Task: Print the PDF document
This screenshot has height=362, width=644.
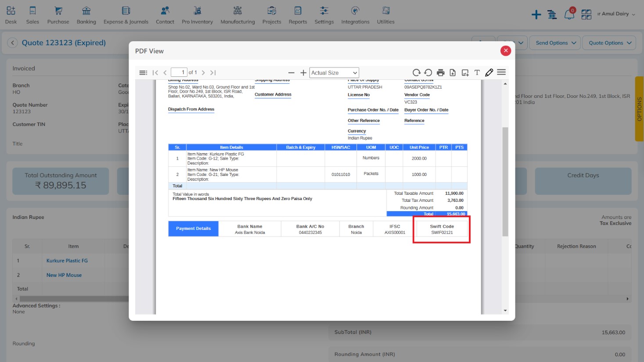Action: pos(441,72)
